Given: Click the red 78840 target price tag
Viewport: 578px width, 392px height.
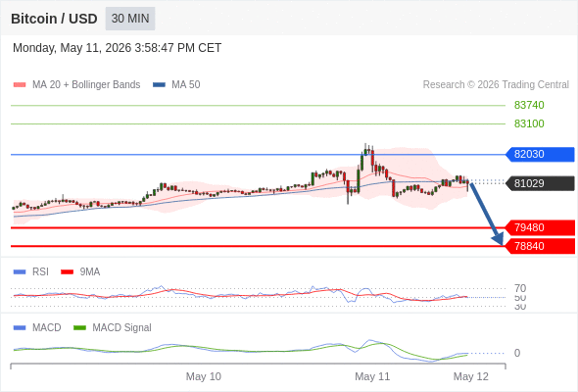Looking at the screenshot, I should (541, 246).
